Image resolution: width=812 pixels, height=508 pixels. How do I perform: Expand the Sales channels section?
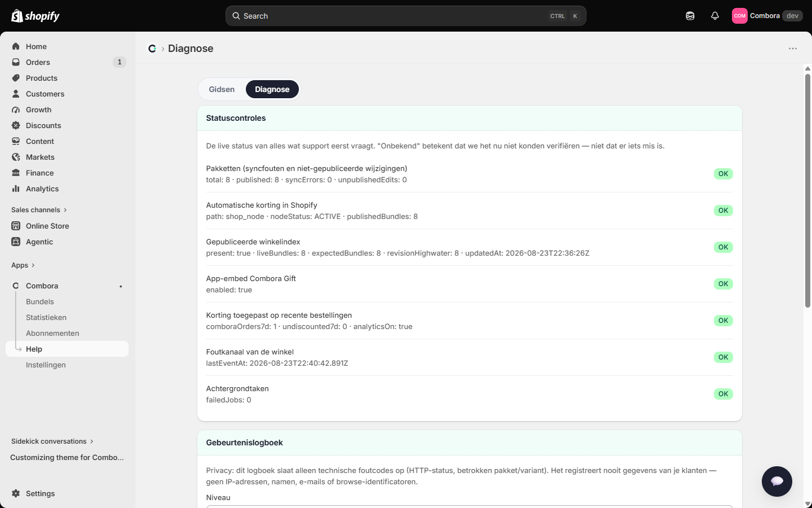(39, 210)
